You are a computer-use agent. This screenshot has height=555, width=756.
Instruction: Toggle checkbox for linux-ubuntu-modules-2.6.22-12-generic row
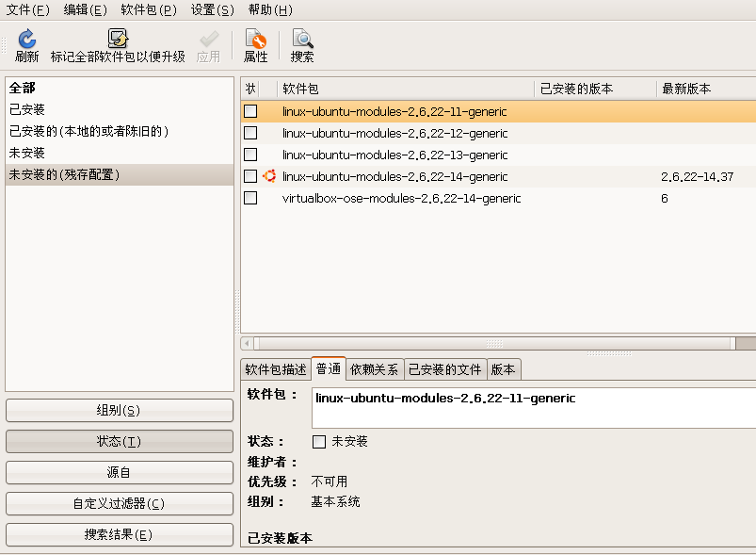tap(250, 133)
